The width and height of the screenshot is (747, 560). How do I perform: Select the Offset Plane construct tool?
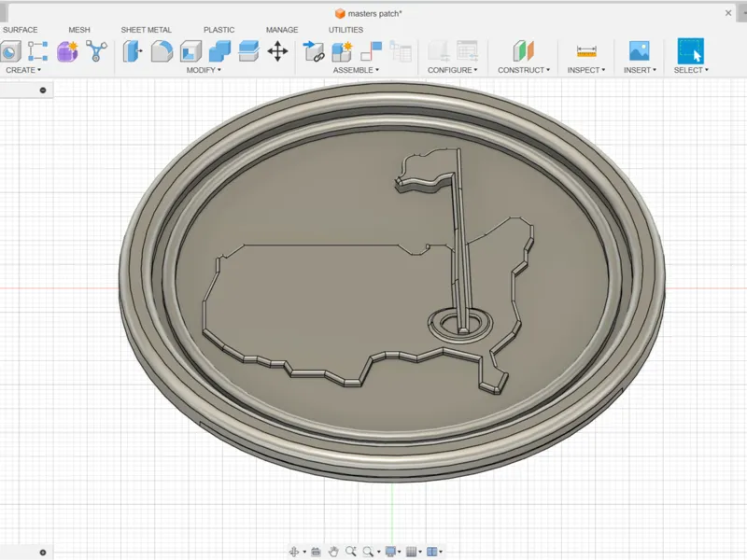pyautogui.click(x=524, y=51)
